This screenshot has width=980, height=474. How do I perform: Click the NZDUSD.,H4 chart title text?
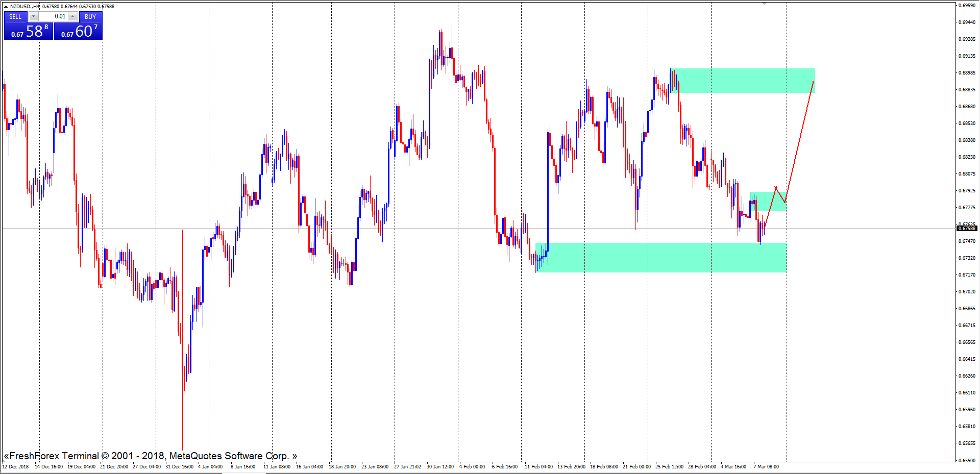pyautogui.click(x=24, y=7)
